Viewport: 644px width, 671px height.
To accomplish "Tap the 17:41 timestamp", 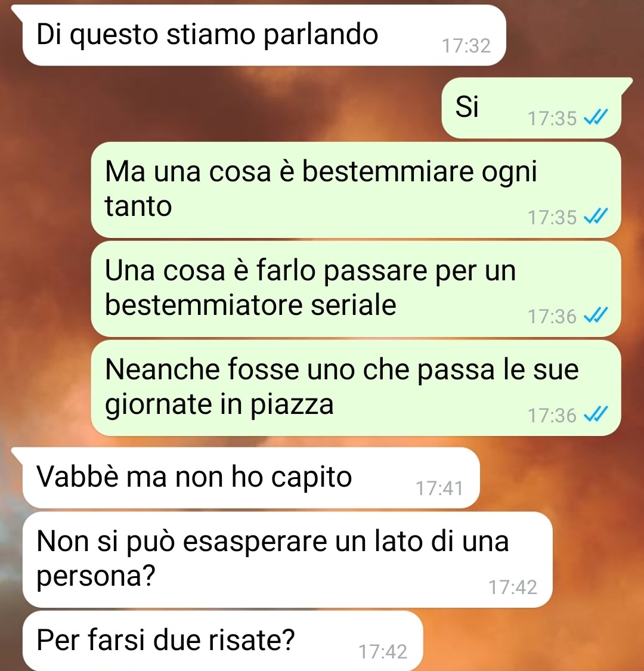I will 439,488.
